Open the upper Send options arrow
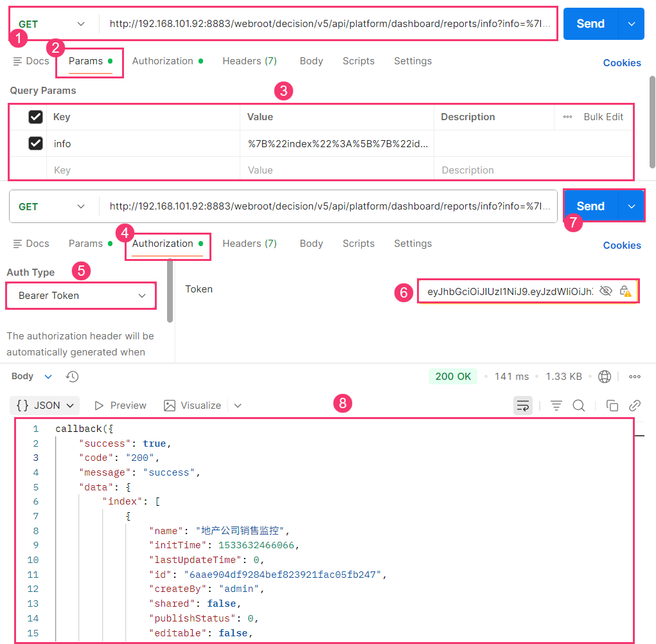 632,24
